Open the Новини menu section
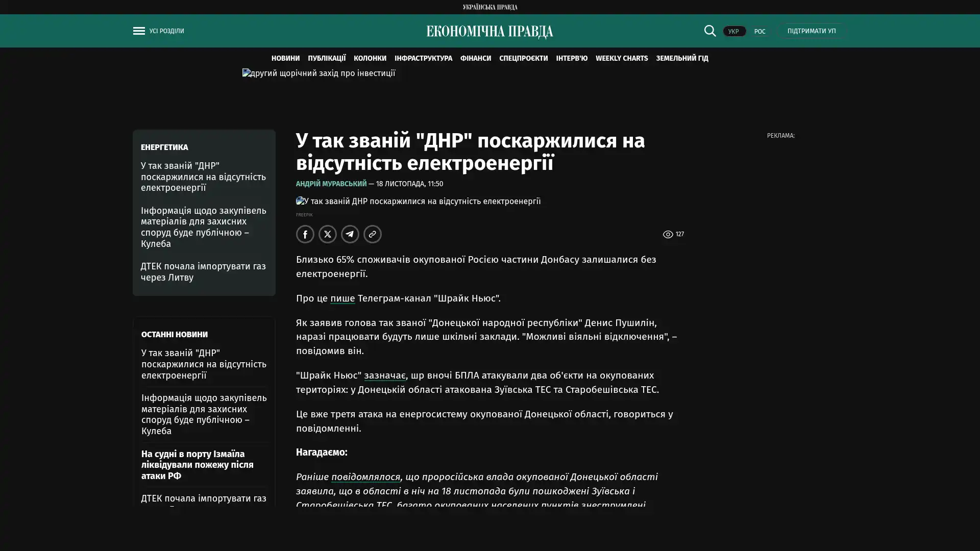Image resolution: width=980 pixels, height=551 pixels. tap(285, 59)
